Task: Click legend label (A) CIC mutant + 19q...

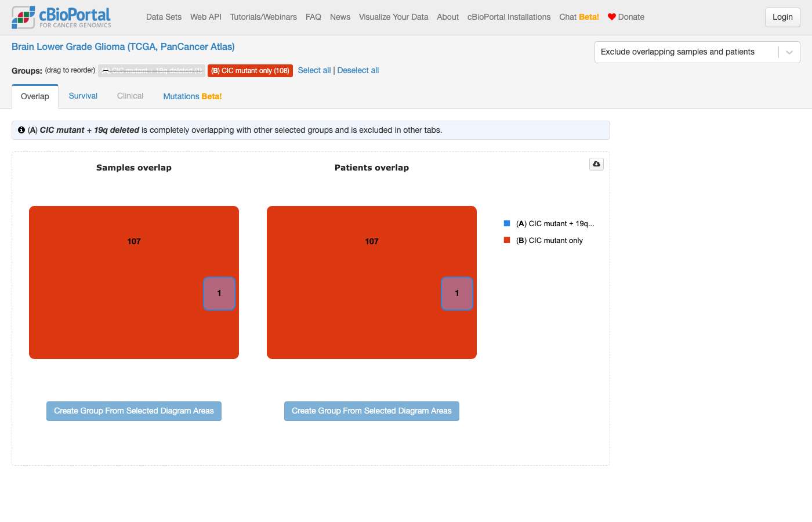Action: click(555, 224)
